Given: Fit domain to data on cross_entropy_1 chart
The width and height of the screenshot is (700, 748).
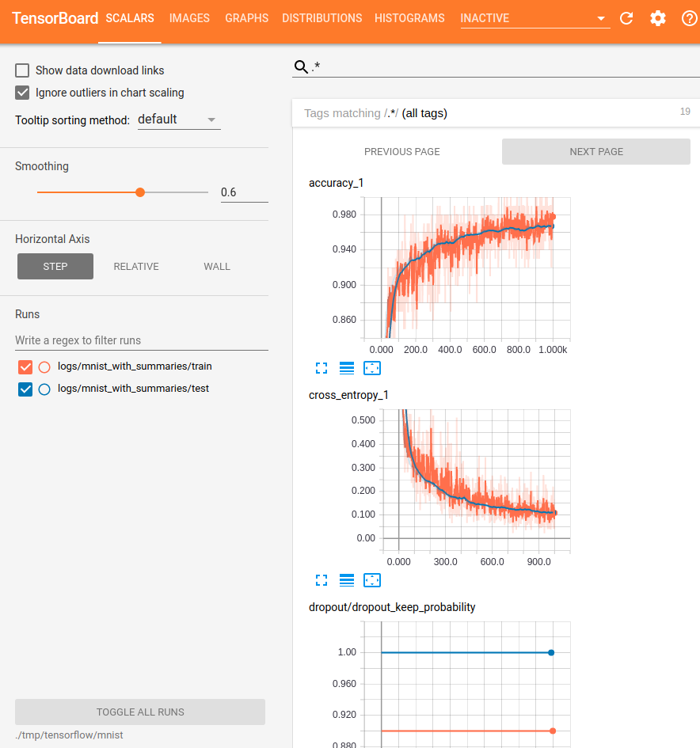Looking at the screenshot, I should [372, 580].
